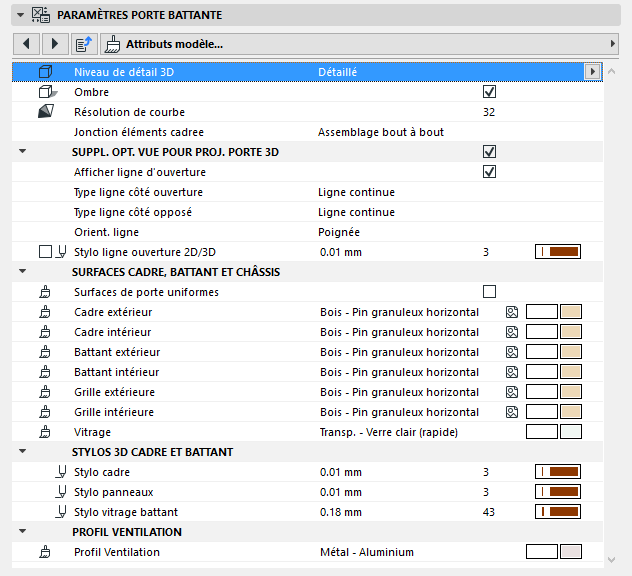
Task: Click the previous page arrow button
Action: [x=25, y=44]
